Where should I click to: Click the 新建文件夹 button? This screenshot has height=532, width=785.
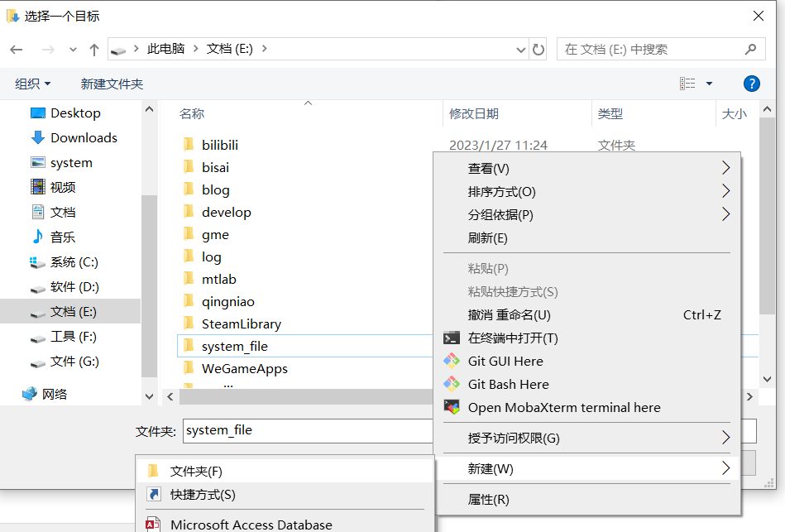coord(112,84)
